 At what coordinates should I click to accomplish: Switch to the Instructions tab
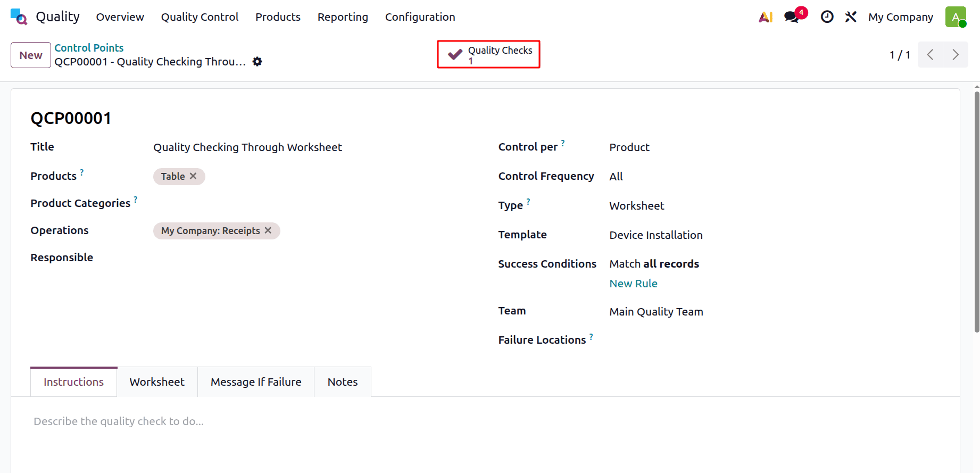tap(73, 382)
